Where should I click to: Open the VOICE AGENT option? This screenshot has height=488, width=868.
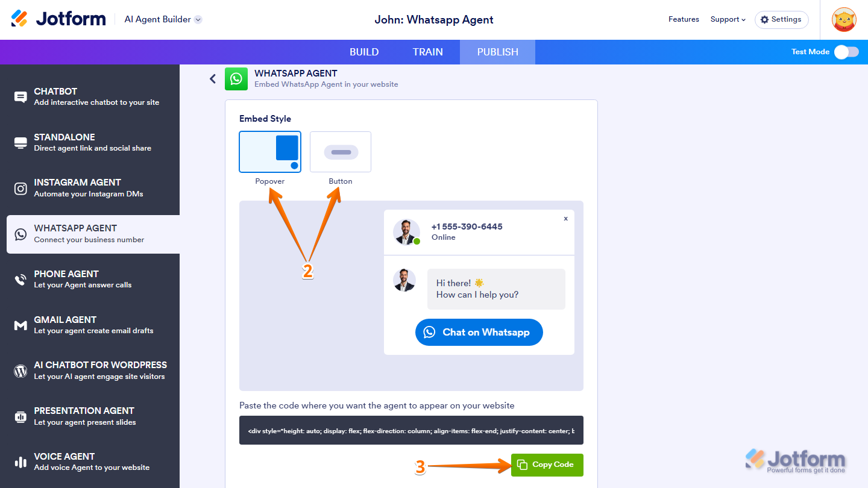(x=90, y=461)
